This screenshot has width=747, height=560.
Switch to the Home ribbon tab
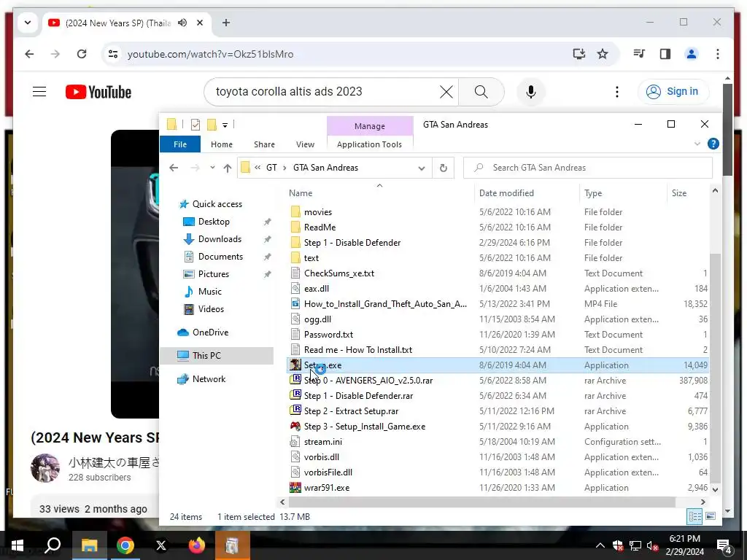click(222, 144)
